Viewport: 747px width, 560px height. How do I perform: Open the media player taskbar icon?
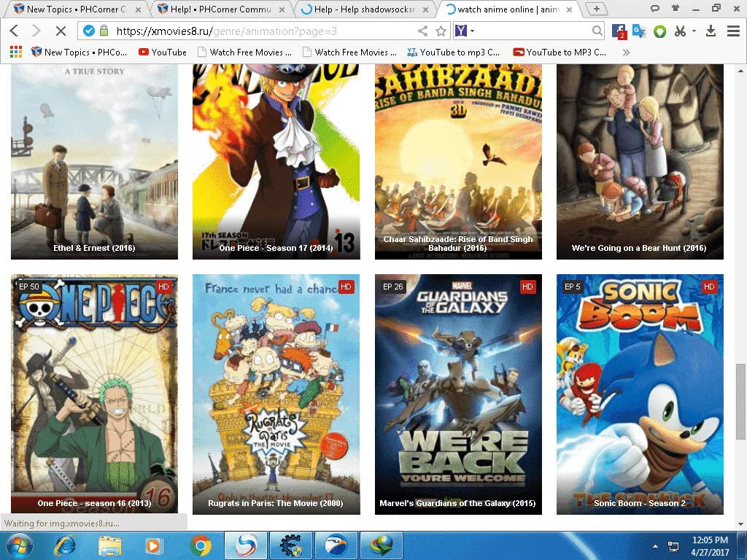[x=153, y=545]
